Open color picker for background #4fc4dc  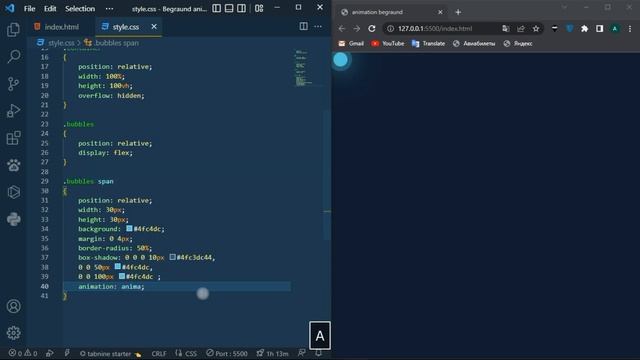tap(129, 229)
